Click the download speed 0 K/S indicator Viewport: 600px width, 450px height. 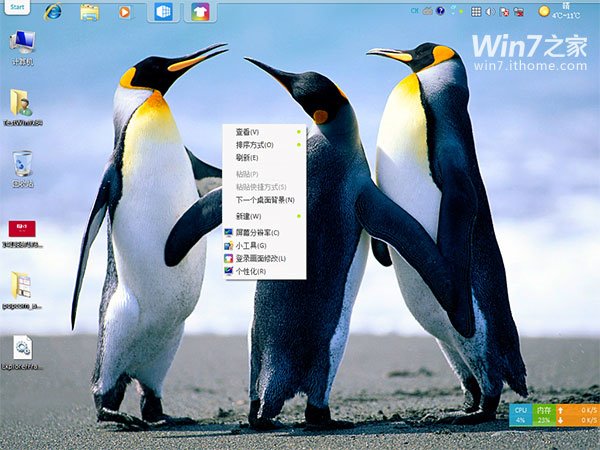click(x=577, y=420)
